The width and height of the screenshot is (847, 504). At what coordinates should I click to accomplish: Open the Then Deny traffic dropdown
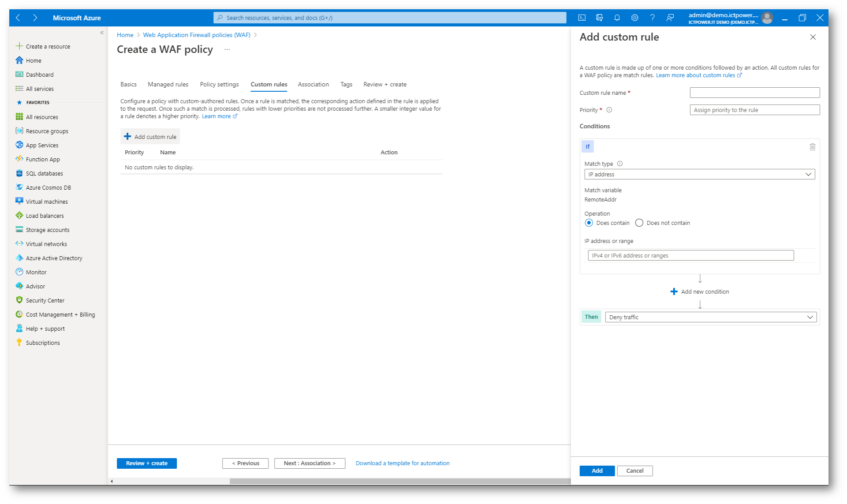pos(711,317)
